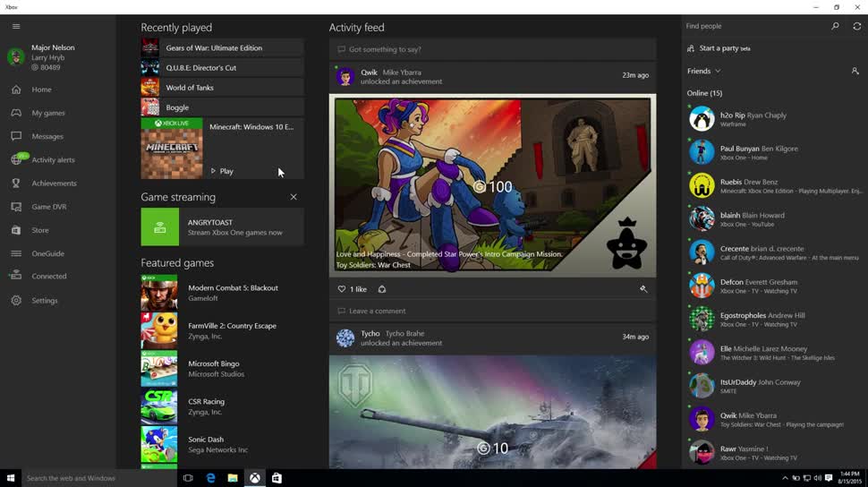
Task: Click the Connected console icon
Action: 16,276
